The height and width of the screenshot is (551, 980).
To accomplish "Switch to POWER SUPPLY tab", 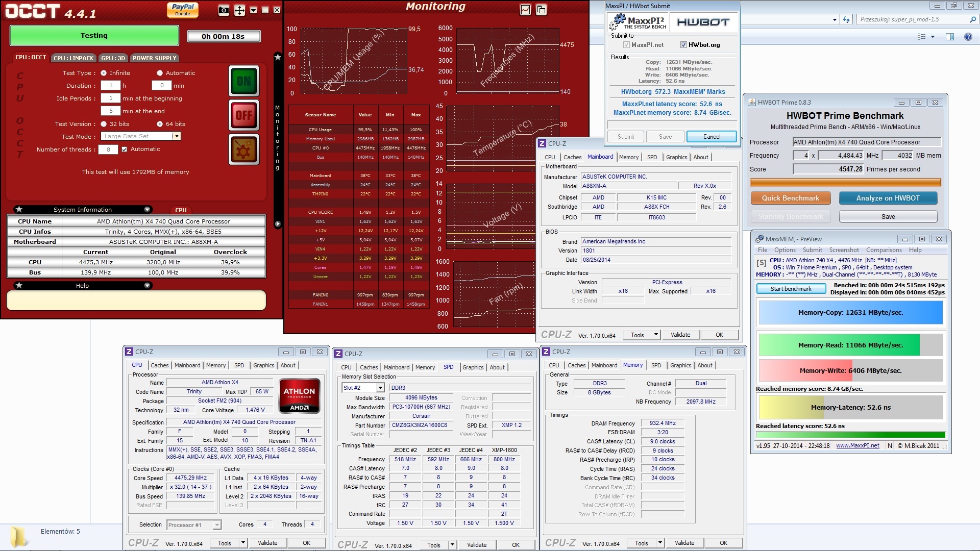I will (154, 58).
